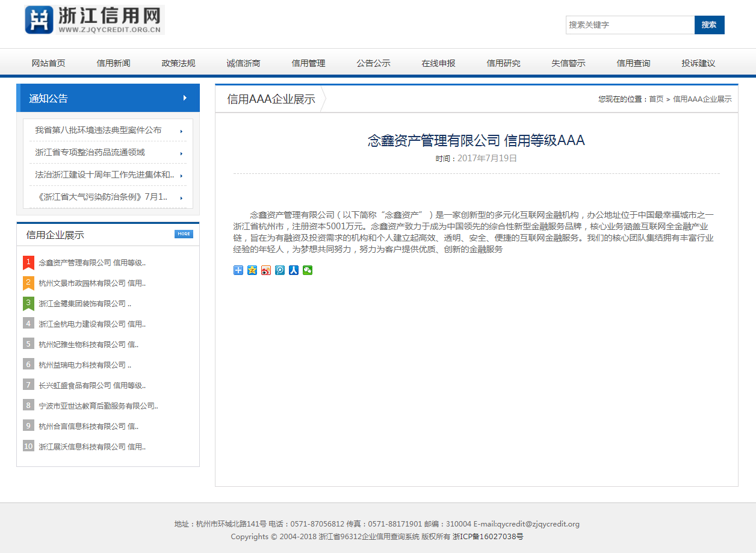Open 浙江金鹭集团装饰有限公司 list entry
756x553 pixels.
85,304
